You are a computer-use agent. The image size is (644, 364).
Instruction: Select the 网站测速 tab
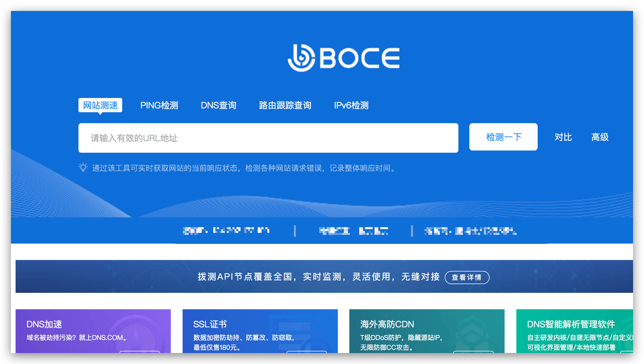click(x=100, y=105)
